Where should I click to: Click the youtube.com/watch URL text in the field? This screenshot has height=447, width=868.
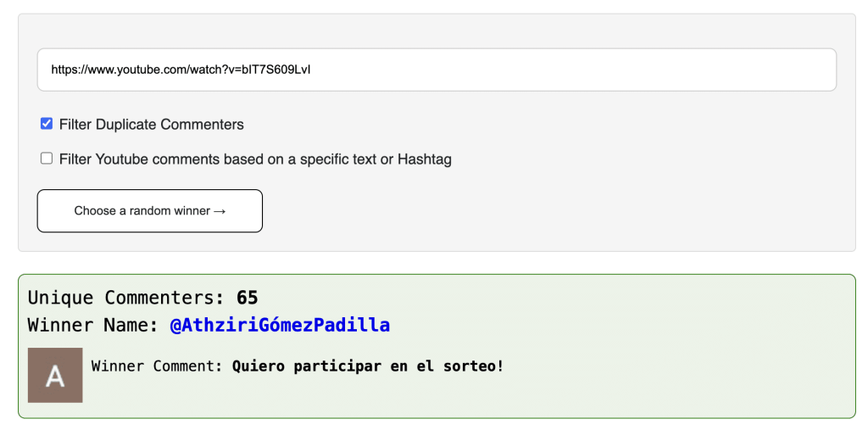pyautogui.click(x=181, y=70)
